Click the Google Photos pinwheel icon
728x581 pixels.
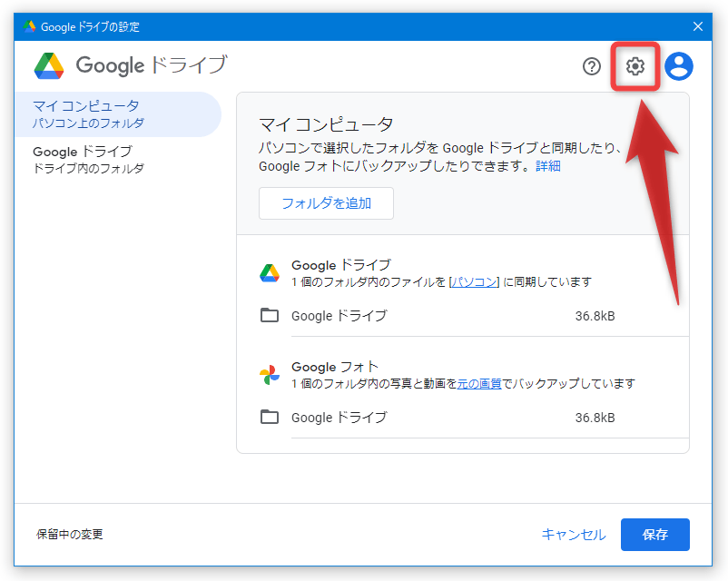[x=270, y=375]
